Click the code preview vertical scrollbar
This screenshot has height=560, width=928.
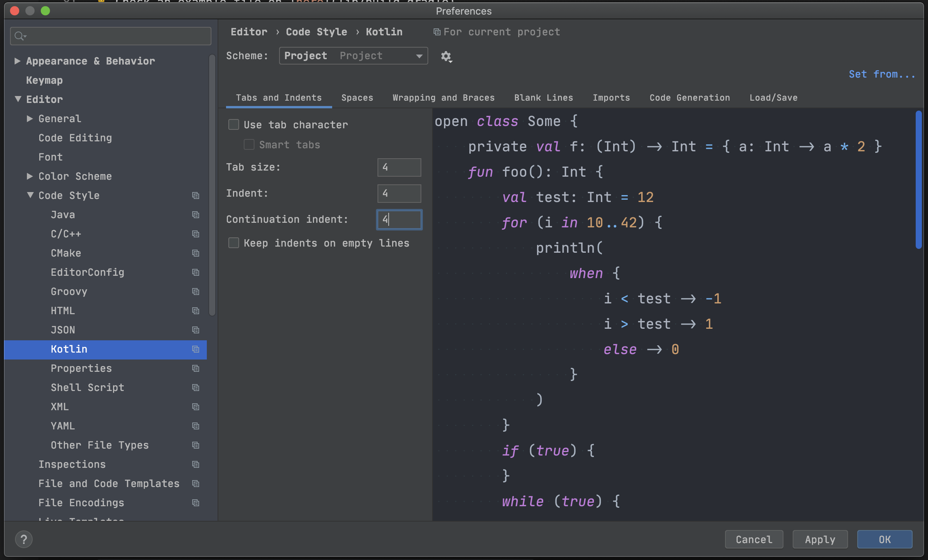coord(919,180)
